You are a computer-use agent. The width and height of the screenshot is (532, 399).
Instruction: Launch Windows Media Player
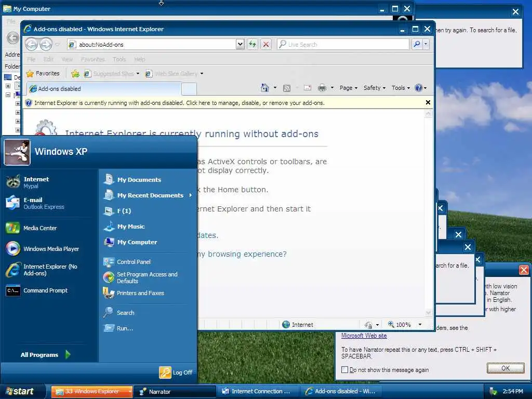point(43,249)
